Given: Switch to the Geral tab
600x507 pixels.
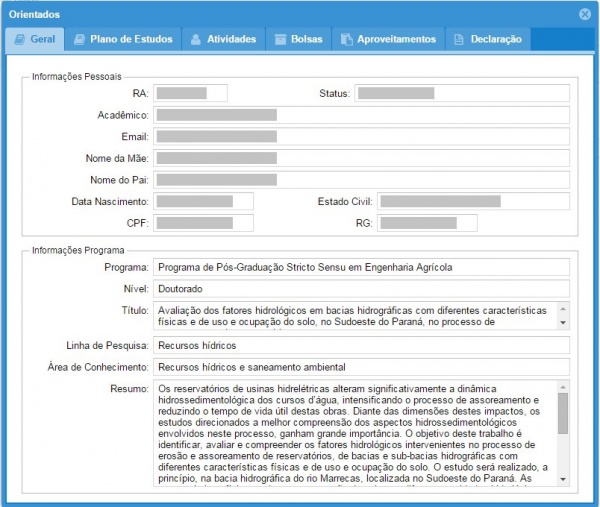Looking at the screenshot, I should pyautogui.click(x=35, y=39).
